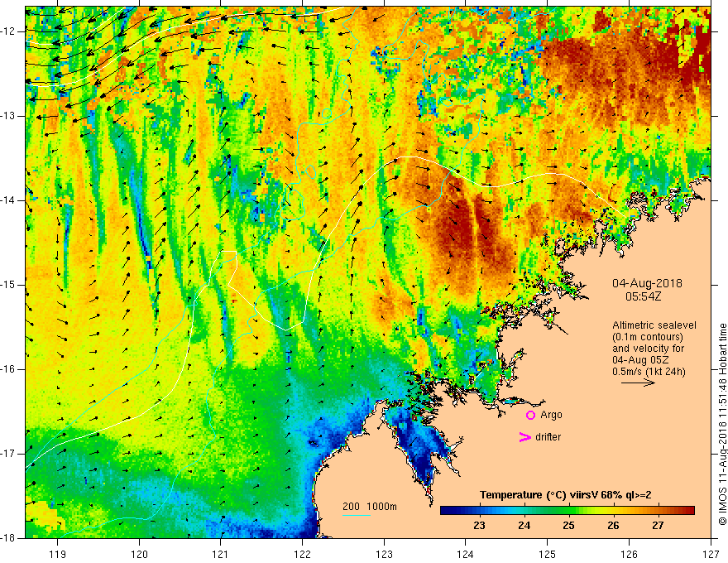728x563 pixels.
Task: Click the '04-Aug 05Z' caption line
Action: pos(639,359)
